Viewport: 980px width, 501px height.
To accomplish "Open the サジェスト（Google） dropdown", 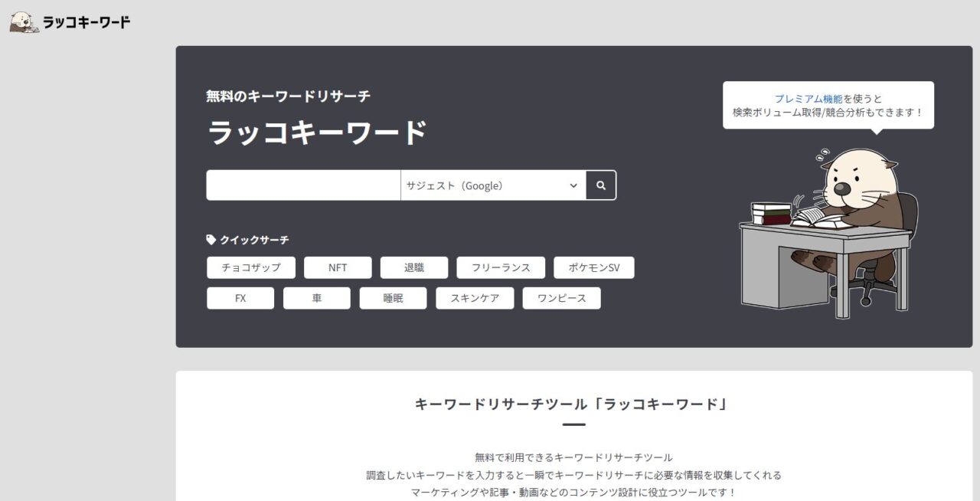I will pyautogui.click(x=493, y=185).
